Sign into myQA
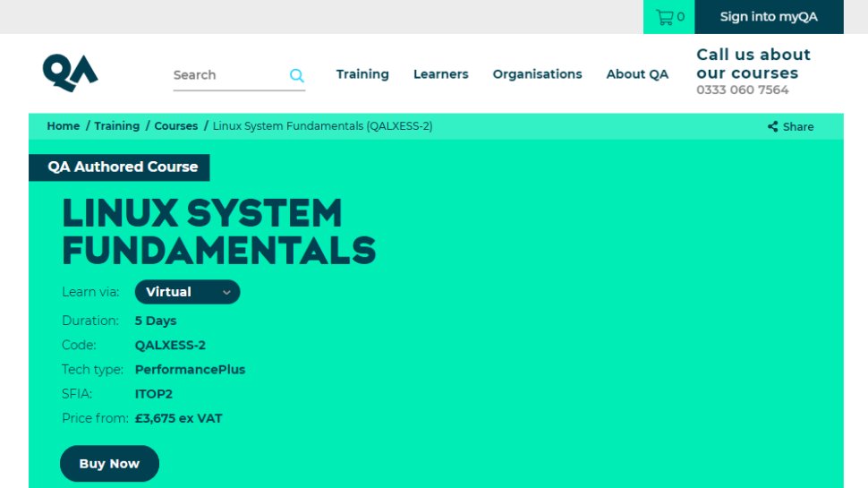This screenshot has width=868, height=488. (x=769, y=17)
